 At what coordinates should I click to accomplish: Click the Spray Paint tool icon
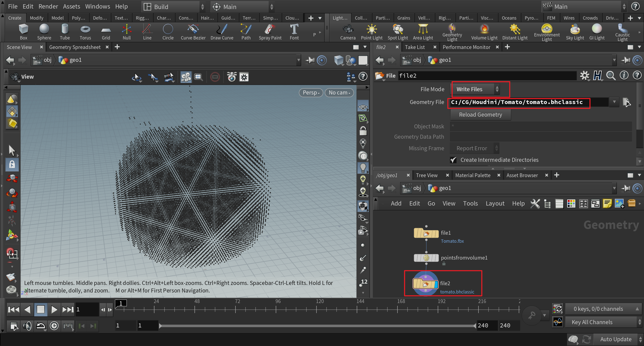point(270,29)
